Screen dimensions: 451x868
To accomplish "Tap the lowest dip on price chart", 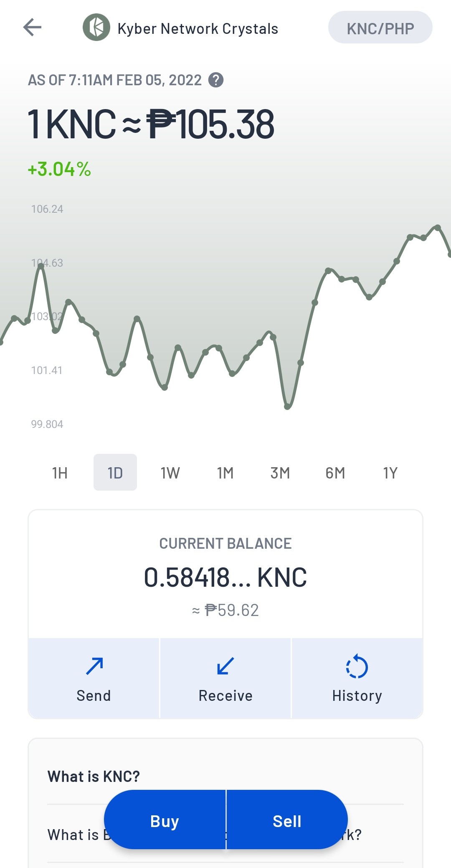I will (x=287, y=406).
